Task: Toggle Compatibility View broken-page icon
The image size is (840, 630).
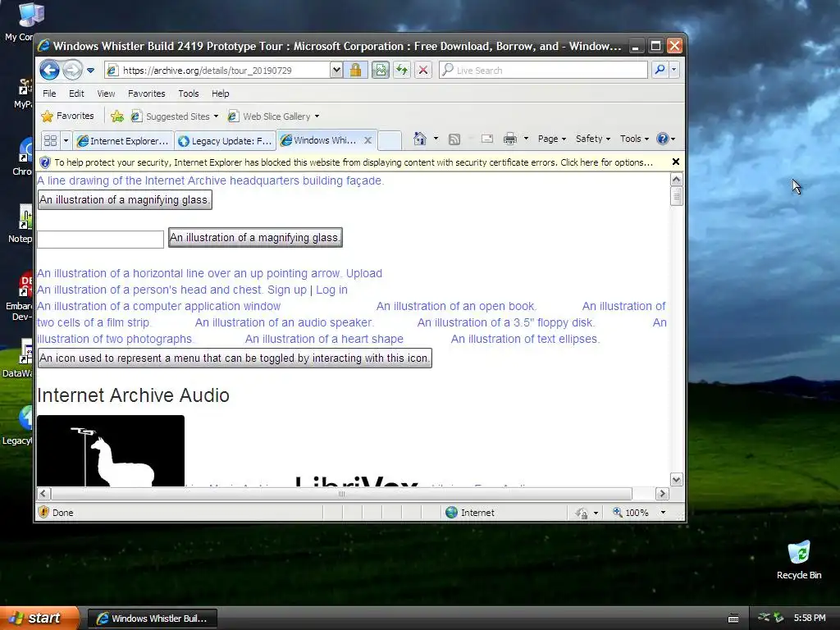Action: click(x=380, y=71)
